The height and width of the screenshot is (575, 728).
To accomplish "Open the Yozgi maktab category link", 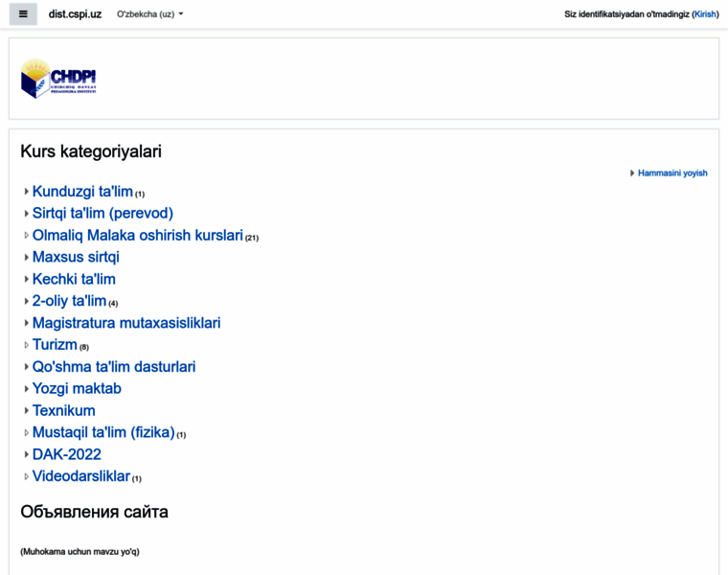I will point(77,389).
